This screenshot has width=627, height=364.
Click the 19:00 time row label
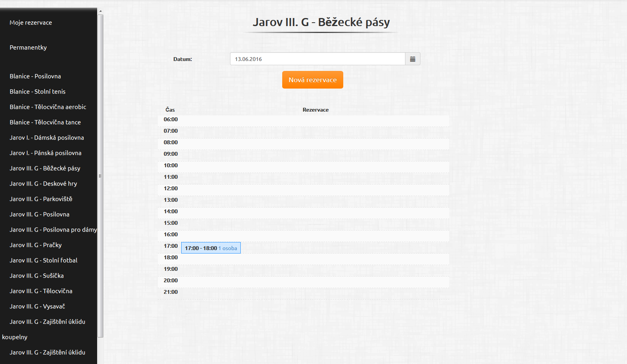(171, 269)
